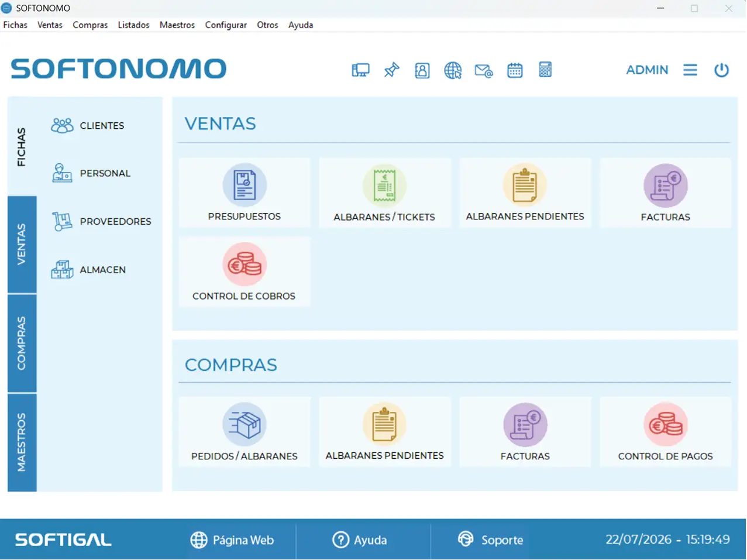This screenshot has height=560, width=747.
Task: Open Control de Cobros tile
Action: tap(245, 272)
